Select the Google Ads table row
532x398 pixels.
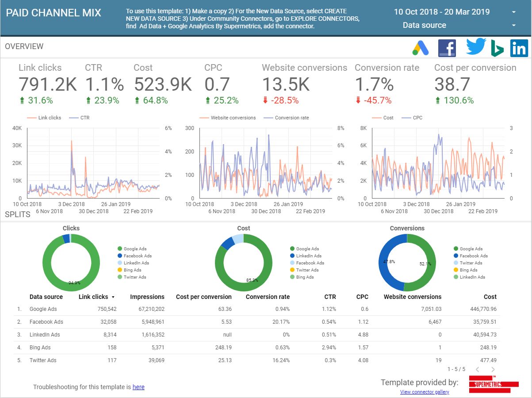pyautogui.click(x=257, y=309)
